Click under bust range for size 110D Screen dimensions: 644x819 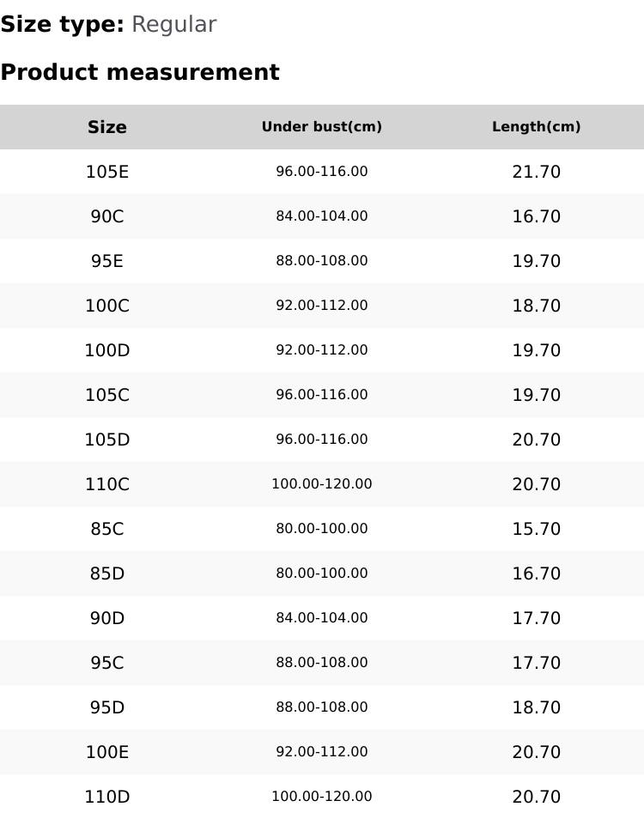tap(322, 797)
